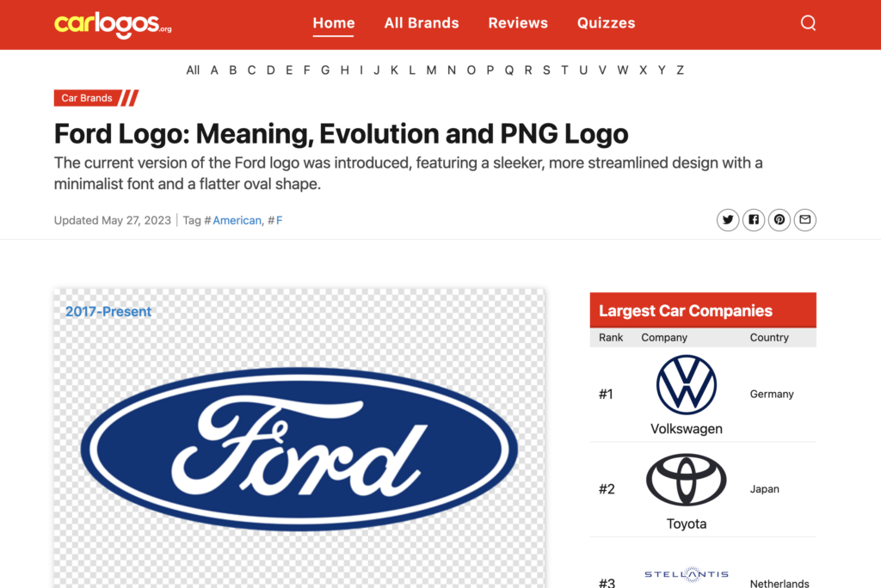Image resolution: width=881 pixels, height=588 pixels.
Task: Click the Rank column header
Action: tap(611, 338)
